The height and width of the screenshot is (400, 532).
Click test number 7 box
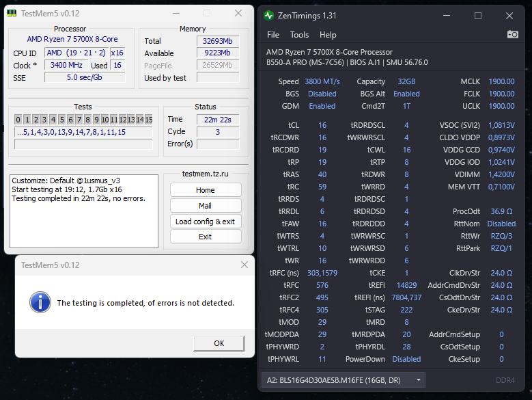79,120
